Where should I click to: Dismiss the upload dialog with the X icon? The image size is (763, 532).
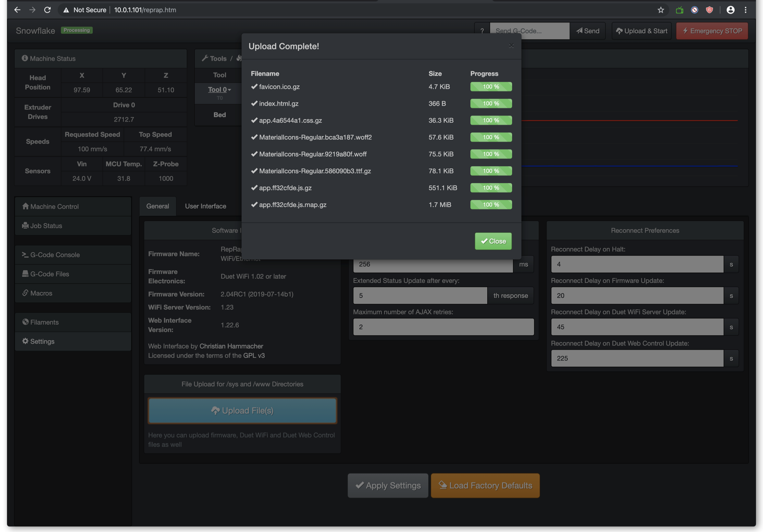point(511,46)
